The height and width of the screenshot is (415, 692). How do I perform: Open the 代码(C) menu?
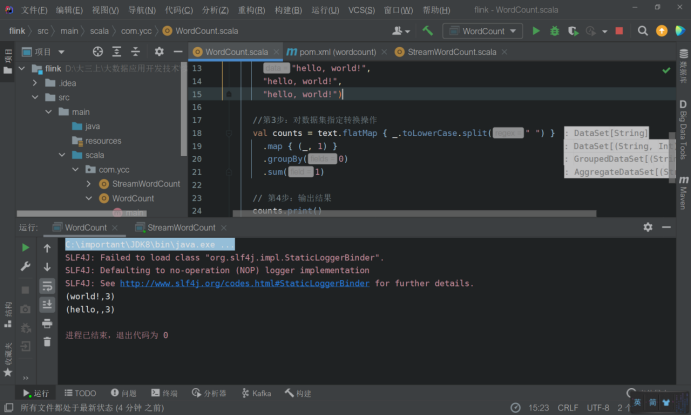tap(179, 10)
